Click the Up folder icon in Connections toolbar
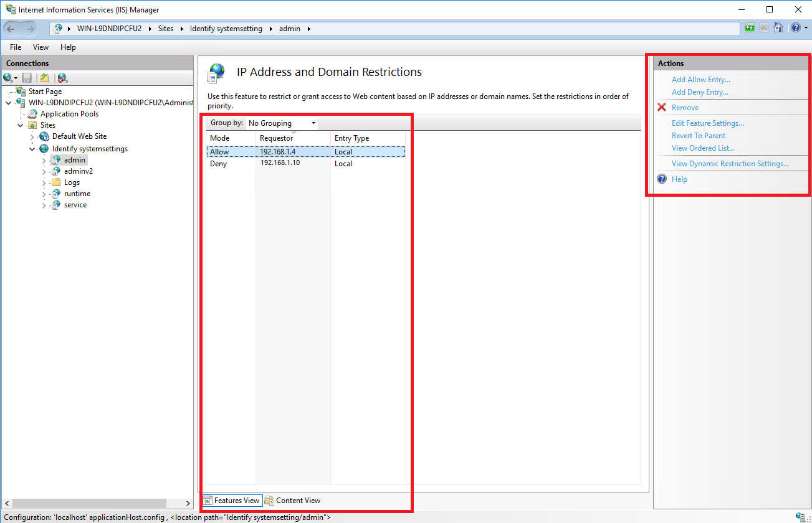812x523 pixels. [44, 78]
